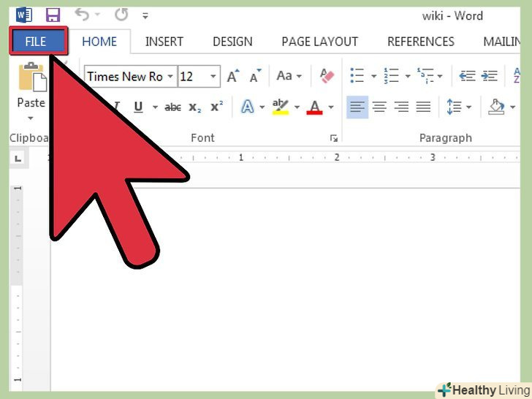Toggle Subscript formatting

point(194,107)
